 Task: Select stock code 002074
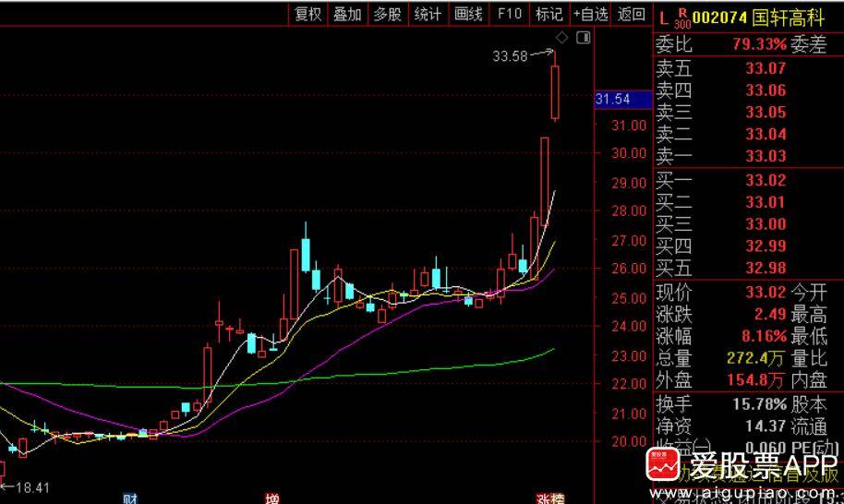point(720,18)
